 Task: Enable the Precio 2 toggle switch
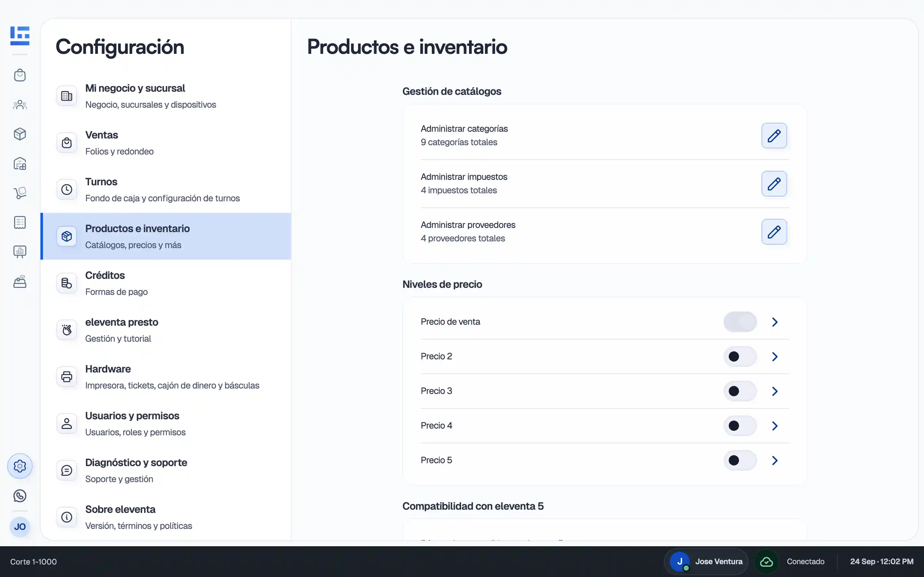point(740,356)
